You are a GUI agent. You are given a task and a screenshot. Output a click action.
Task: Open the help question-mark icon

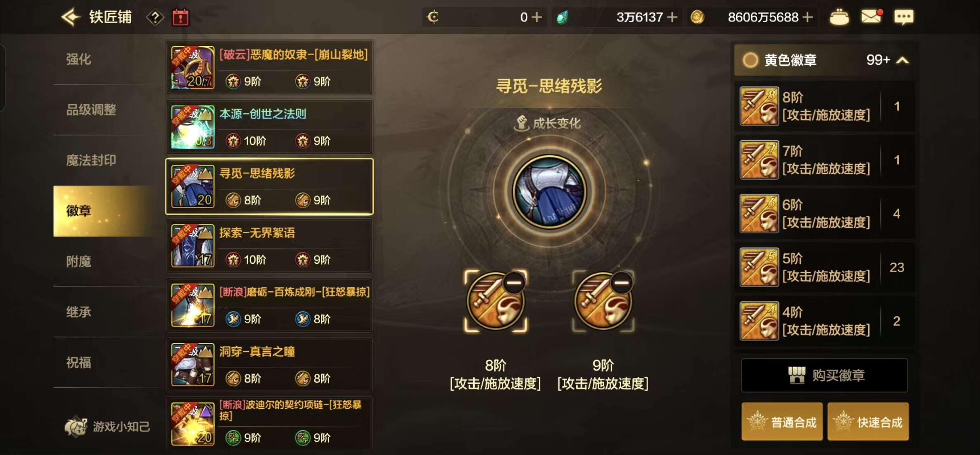point(155,18)
